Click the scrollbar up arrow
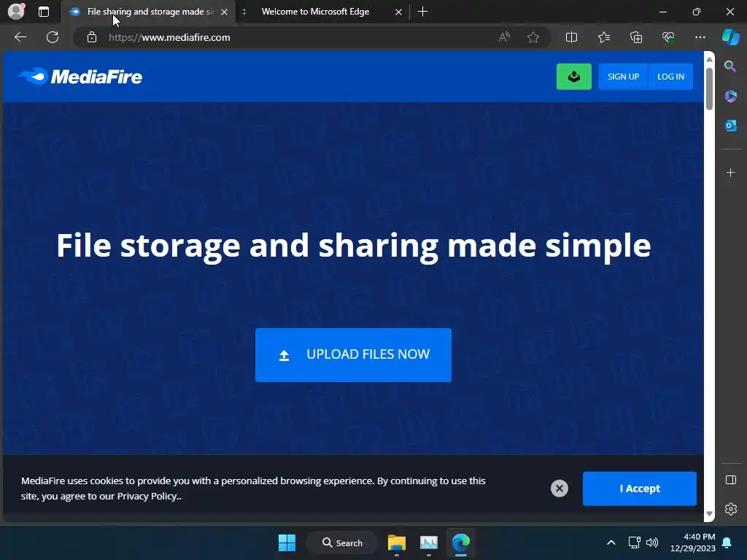 709,59
